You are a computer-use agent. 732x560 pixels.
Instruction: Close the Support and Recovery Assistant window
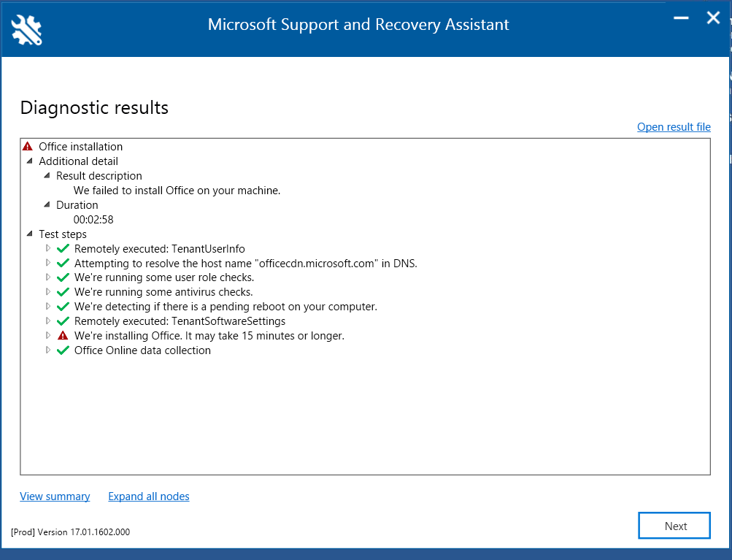point(713,18)
